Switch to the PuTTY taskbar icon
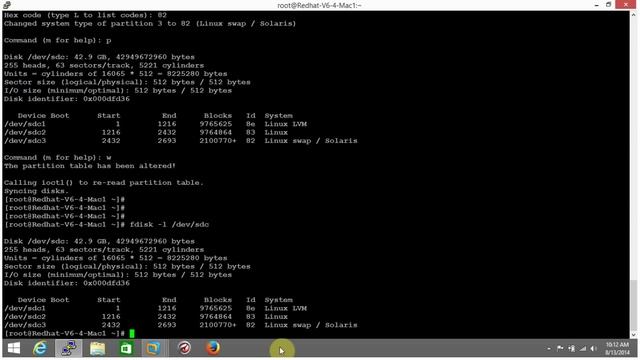 coord(69,348)
